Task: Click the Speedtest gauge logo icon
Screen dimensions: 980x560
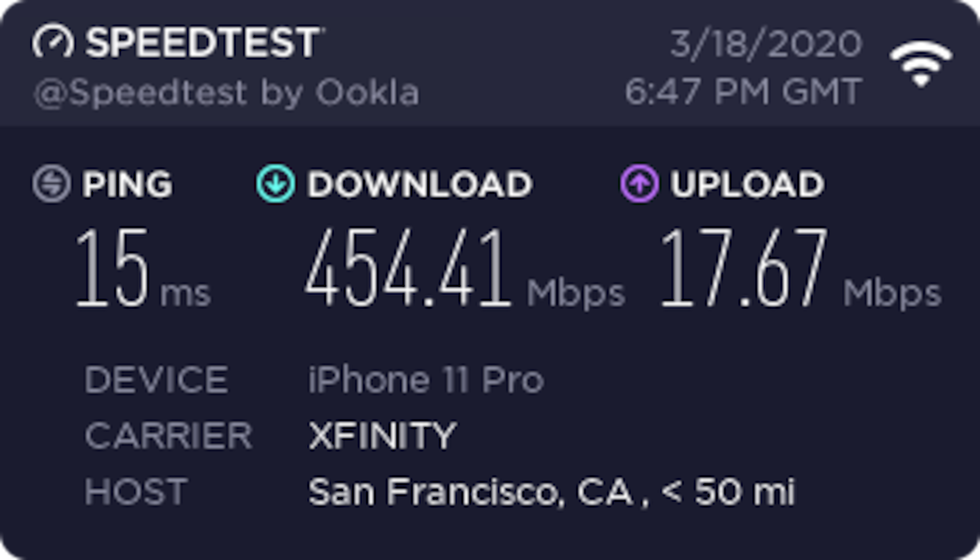Action: point(53,41)
